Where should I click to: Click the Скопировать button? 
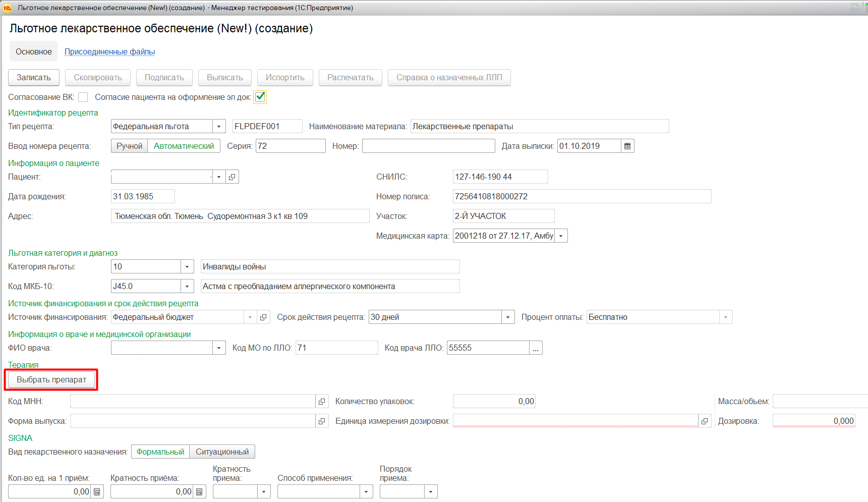[98, 77]
